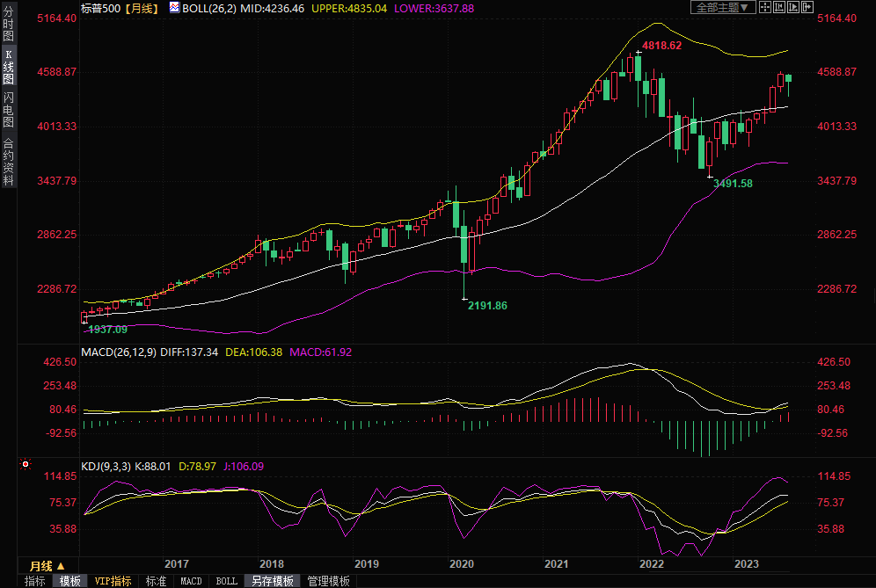Apply the MACD template at bottom bar

(x=191, y=581)
